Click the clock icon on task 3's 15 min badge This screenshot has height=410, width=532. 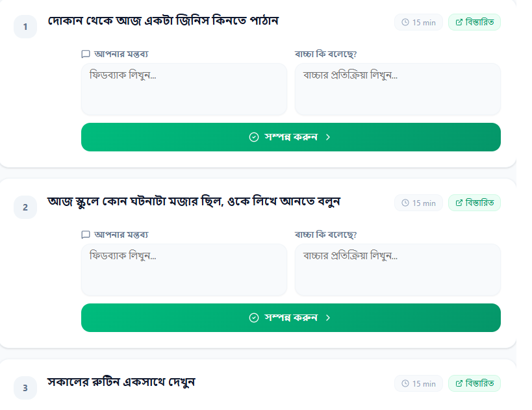[x=405, y=383]
